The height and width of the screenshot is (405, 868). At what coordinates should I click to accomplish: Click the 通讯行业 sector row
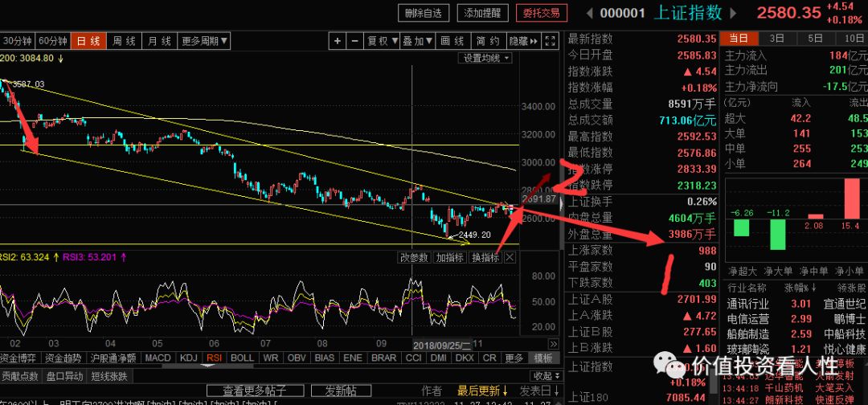(x=796, y=304)
